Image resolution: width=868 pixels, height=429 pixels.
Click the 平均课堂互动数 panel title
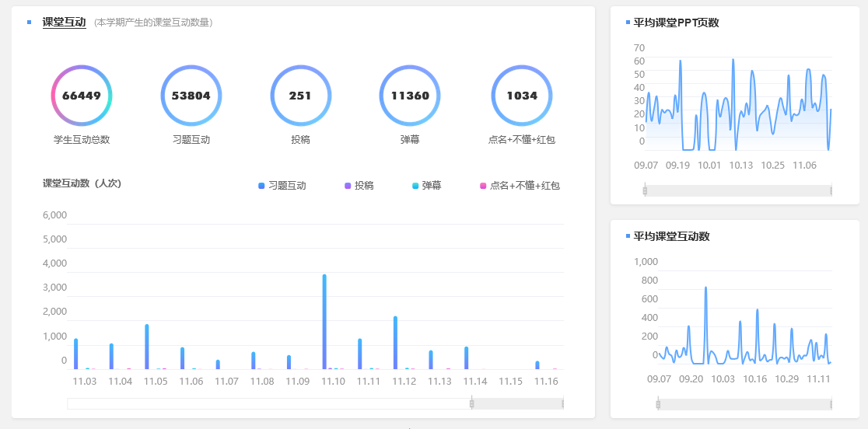tap(671, 236)
